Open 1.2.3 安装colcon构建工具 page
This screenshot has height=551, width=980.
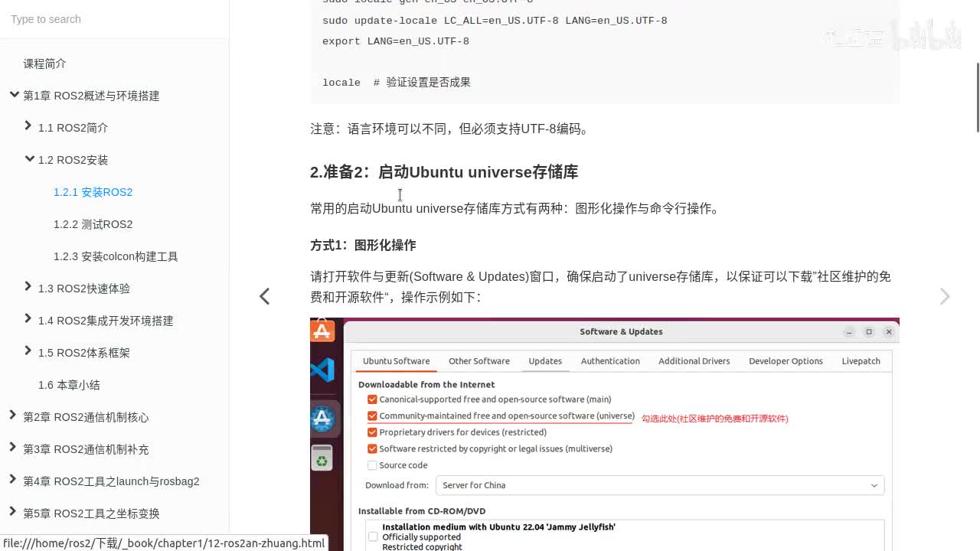[x=116, y=256]
